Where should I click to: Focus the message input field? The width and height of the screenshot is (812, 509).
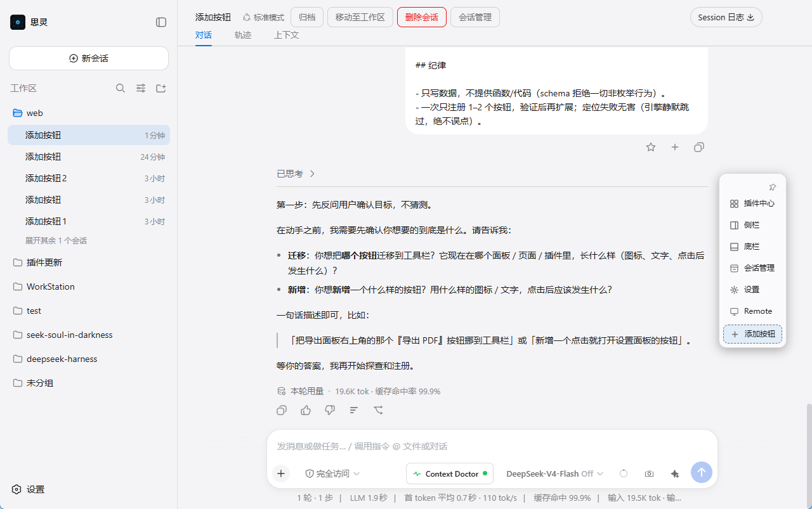[x=492, y=446]
